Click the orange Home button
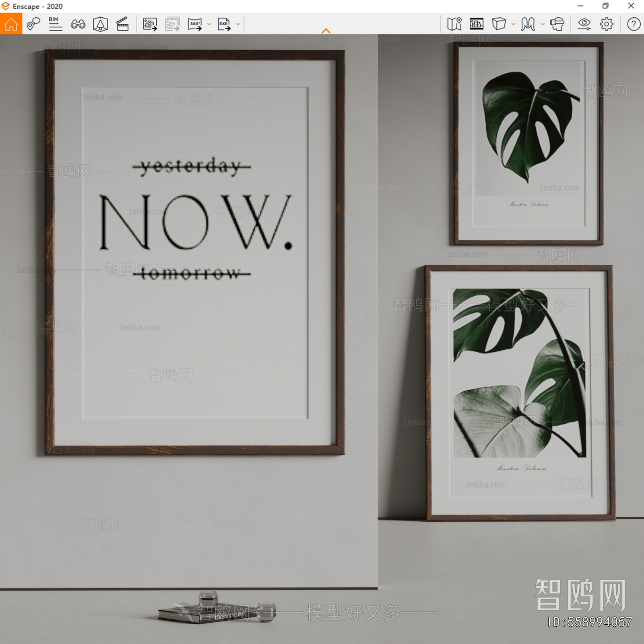This screenshot has height=644, width=644. [x=11, y=24]
